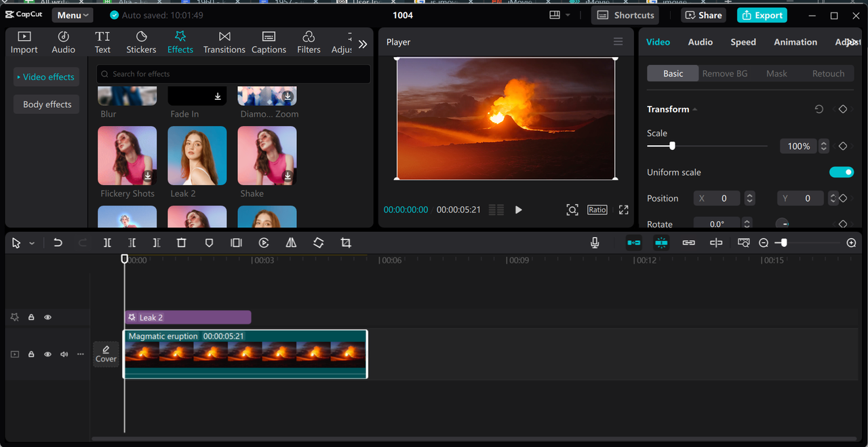868x447 pixels.
Task: Lock the Leak 2 effect track
Action: [31, 317]
